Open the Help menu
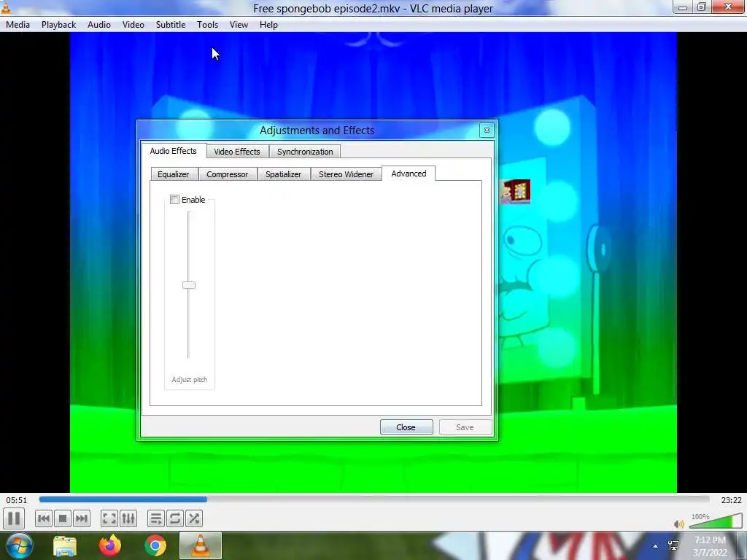This screenshot has width=747, height=560. [268, 25]
